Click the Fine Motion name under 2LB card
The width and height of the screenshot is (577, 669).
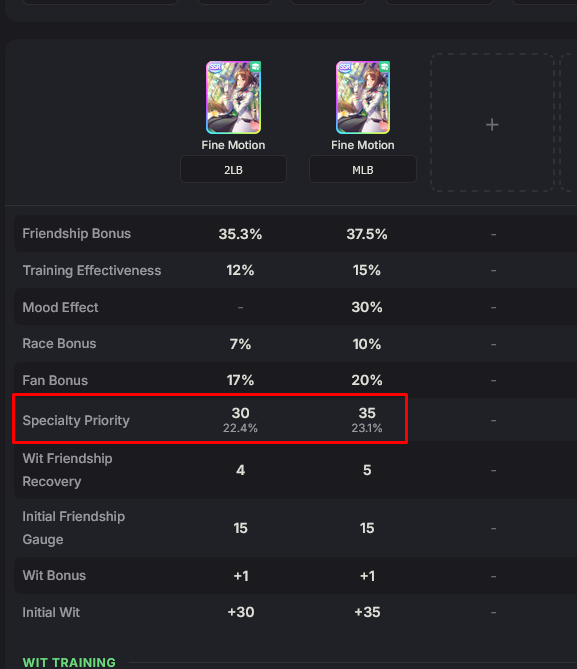pyautogui.click(x=233, y=145)
